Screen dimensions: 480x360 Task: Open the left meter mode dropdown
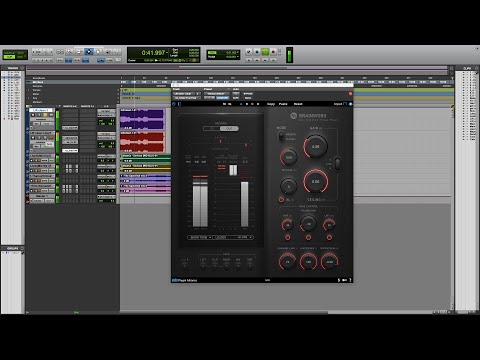(x=199, y=237)
